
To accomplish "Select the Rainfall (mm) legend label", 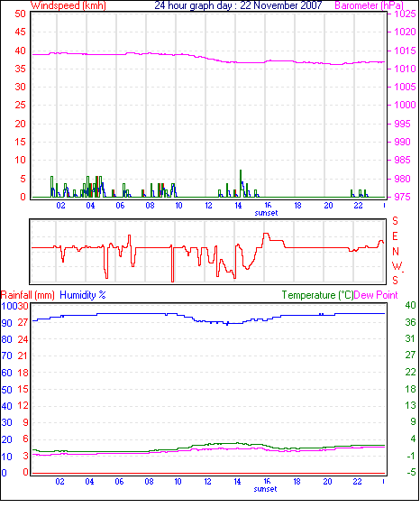I will pyautogui.click(x=28, y=295).
